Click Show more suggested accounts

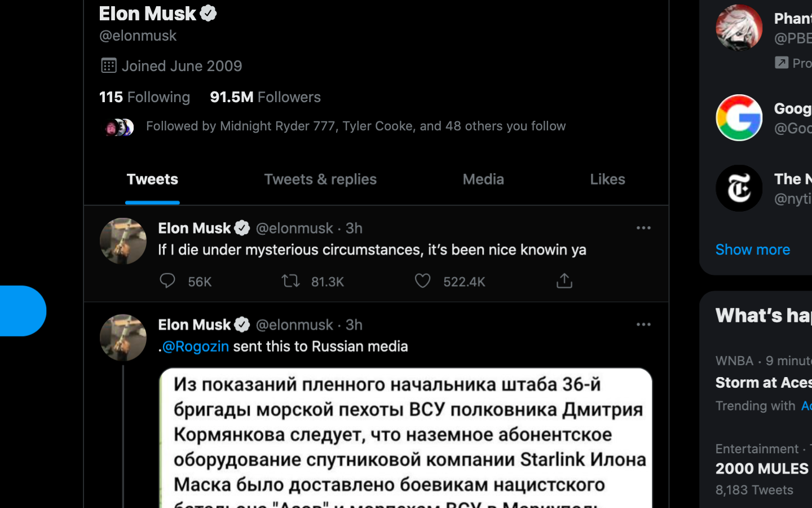coord(752,249)
